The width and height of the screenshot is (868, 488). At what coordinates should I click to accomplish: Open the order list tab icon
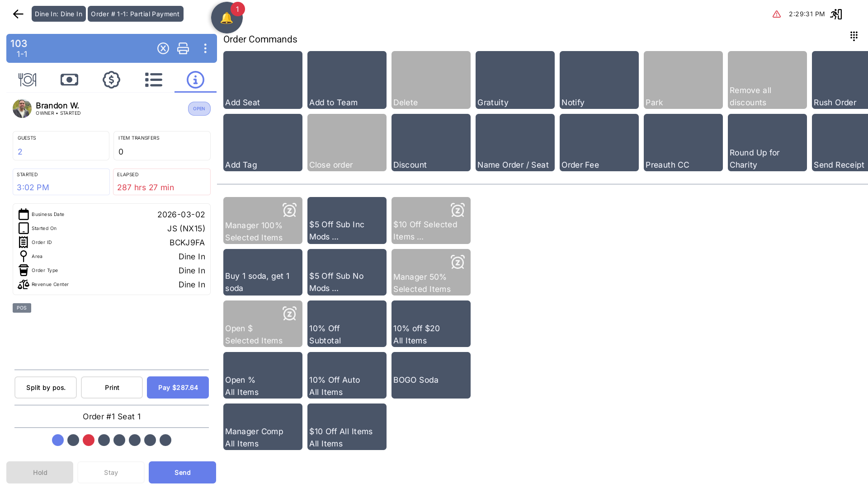click(153, 80)
